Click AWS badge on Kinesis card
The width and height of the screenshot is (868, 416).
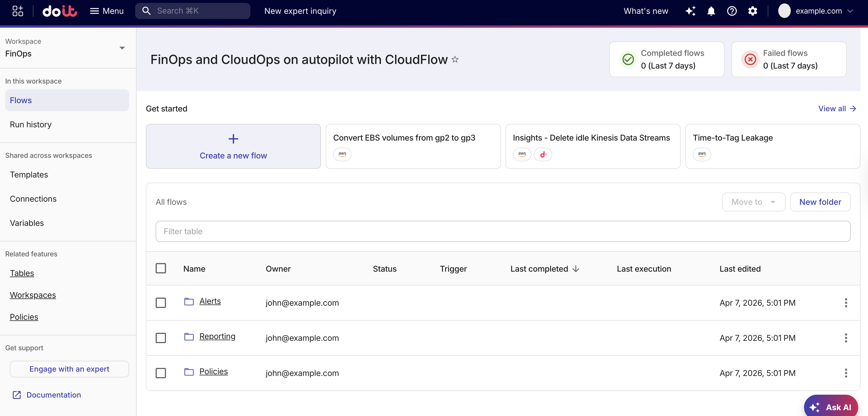pos(522,154)
